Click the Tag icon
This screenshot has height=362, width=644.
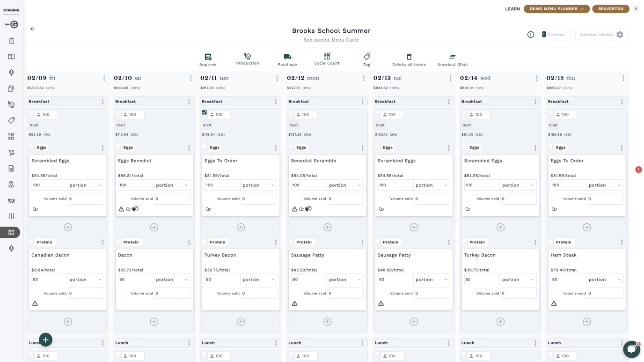[366, 57]
